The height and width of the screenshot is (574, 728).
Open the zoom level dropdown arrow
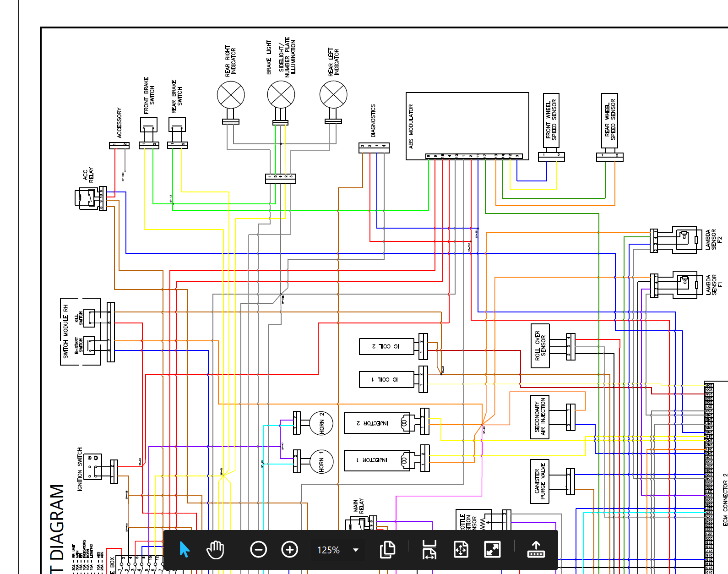coord(356,550)
